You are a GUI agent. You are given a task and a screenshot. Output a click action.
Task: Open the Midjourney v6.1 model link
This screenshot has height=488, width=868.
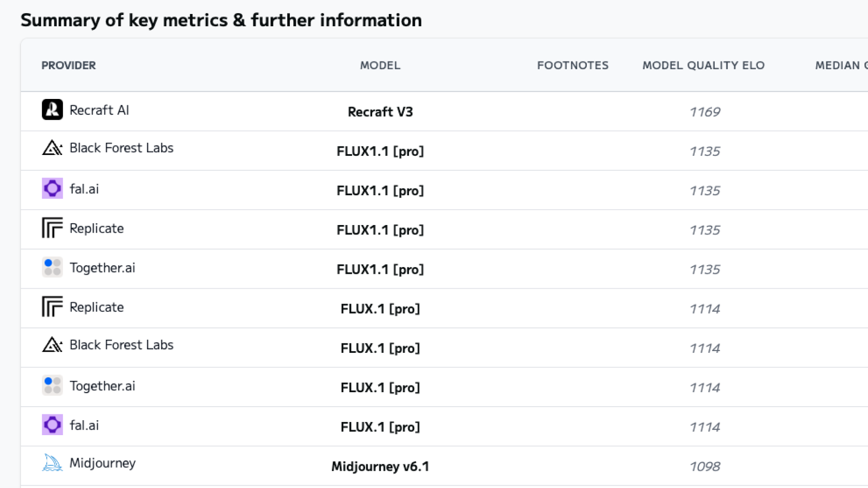click(380, 466)
